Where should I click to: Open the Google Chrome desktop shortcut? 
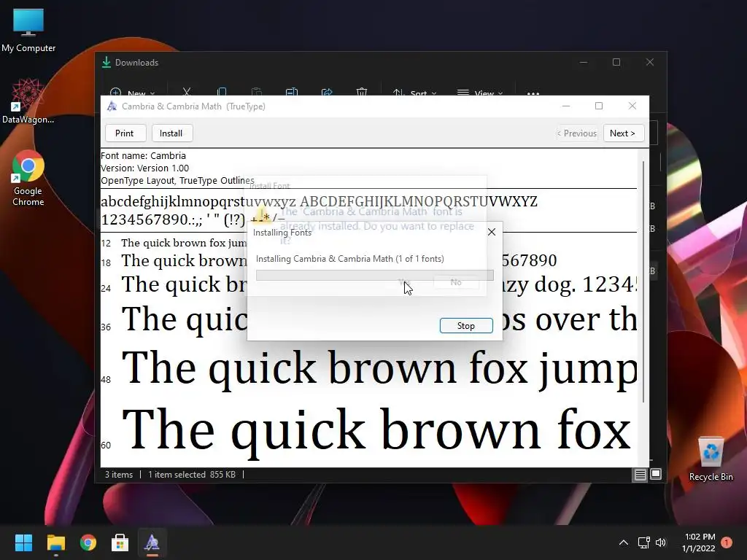point(28,179)
